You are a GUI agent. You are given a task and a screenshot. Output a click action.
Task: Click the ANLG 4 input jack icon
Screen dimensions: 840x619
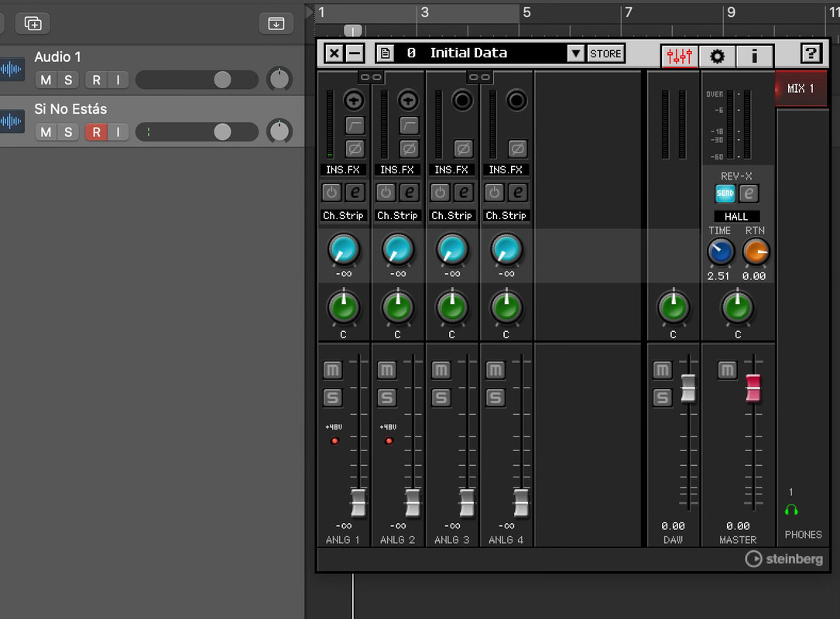tap(516, 100)
